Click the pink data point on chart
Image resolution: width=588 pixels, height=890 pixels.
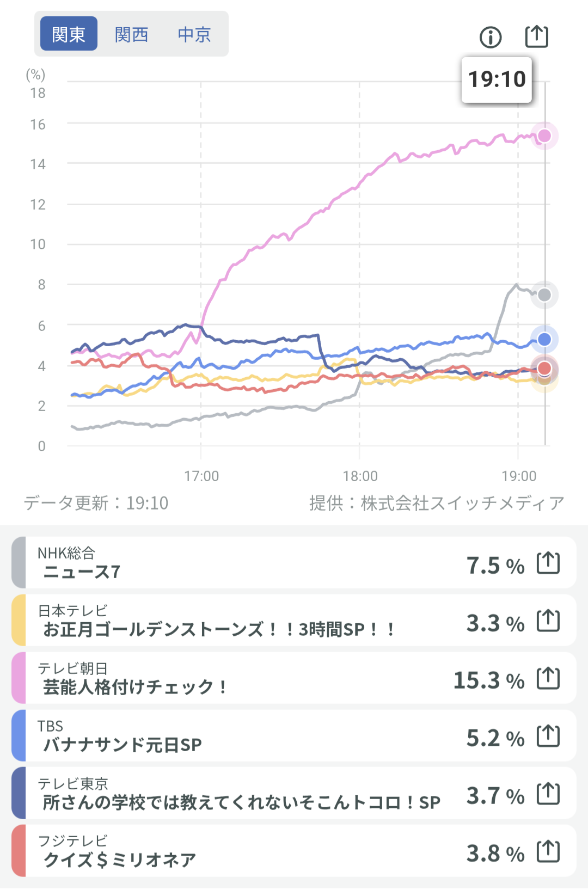pos(544,136)
